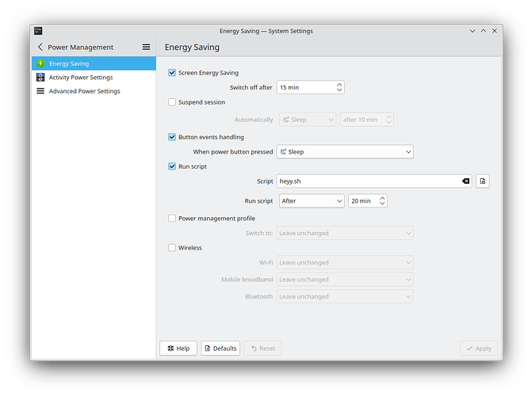Toggle the Power management profile checkbox

172,219
